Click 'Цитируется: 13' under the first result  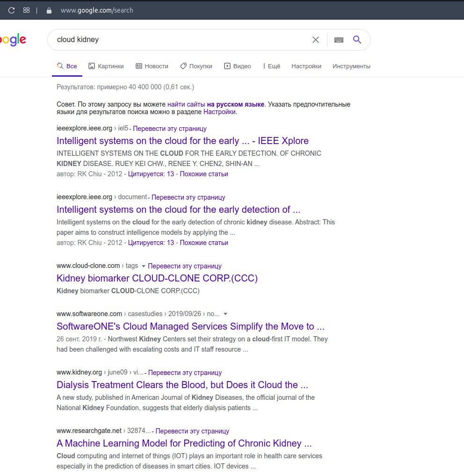tap(151, 174)
